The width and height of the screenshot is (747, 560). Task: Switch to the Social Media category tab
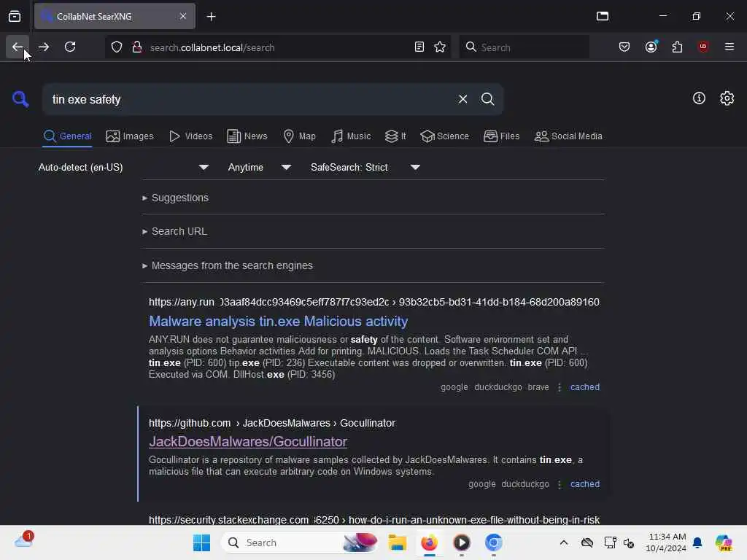568,136
